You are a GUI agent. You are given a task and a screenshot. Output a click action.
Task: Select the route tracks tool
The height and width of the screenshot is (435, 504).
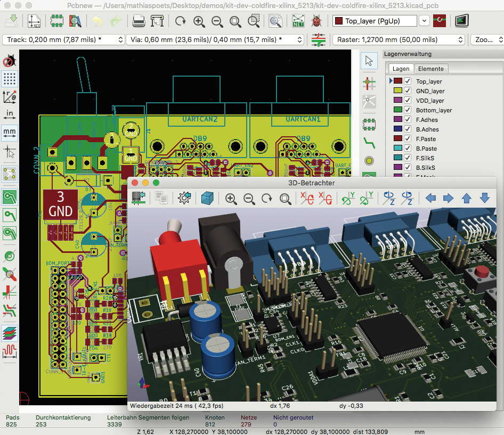pos(369,142)
